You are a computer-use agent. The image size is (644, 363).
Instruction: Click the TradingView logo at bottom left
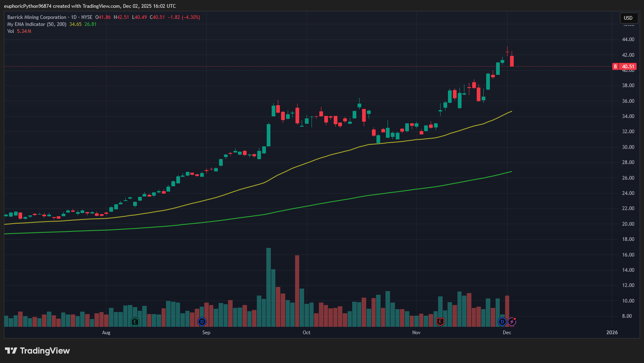pyautogui.click(x=37, y=351)
